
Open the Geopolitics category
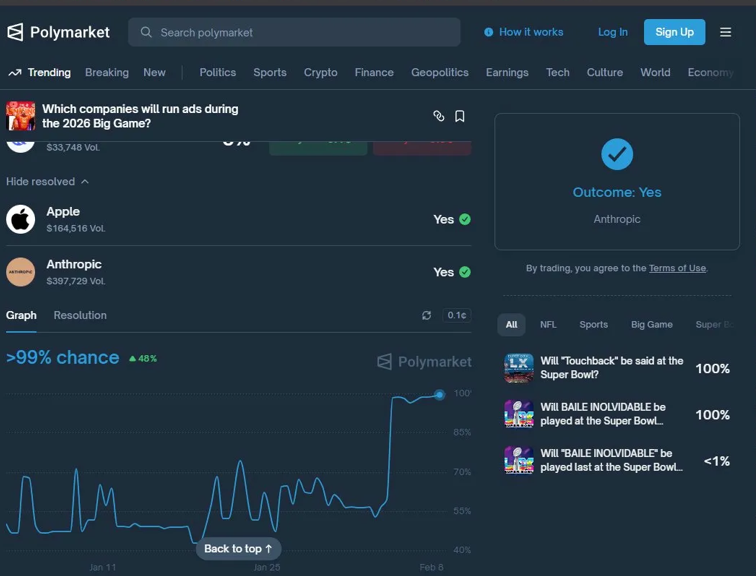coord(440,73)
